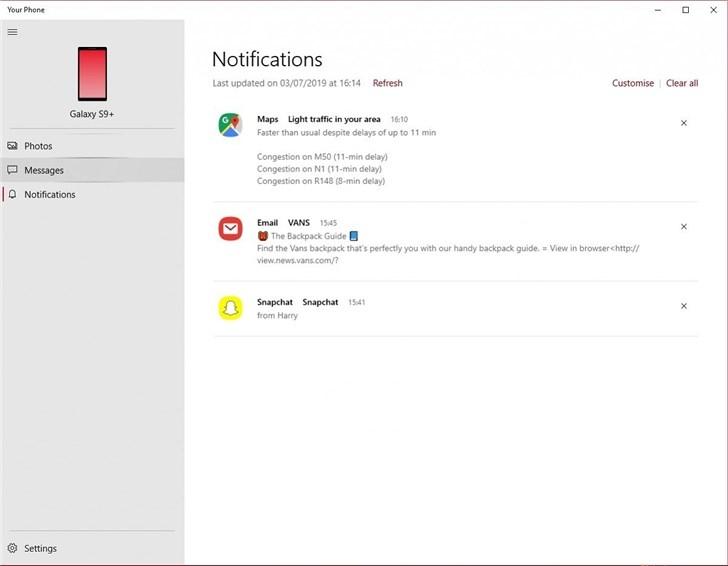This screenshot has height=566, width=728.
Task: Refresh the notifications list
Action: point(387,83)
